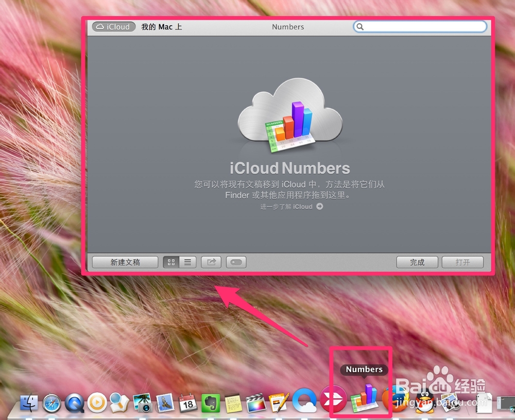Open the 进一步了解 iCloud link
515x420 pixels.
(x=286, y=207)
